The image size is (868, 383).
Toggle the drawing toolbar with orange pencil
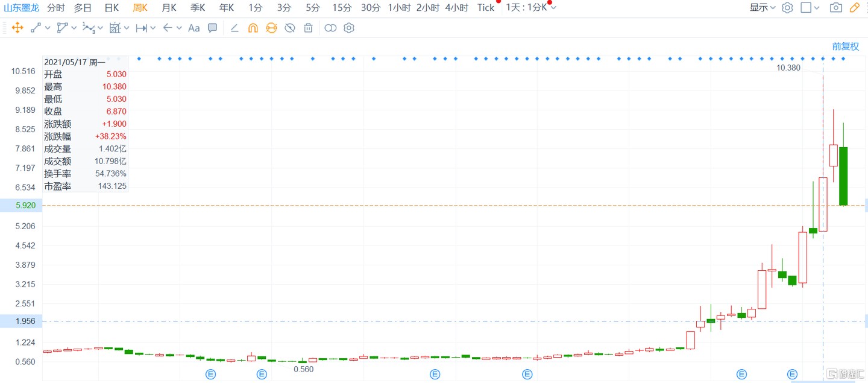[x=854, y=8]
